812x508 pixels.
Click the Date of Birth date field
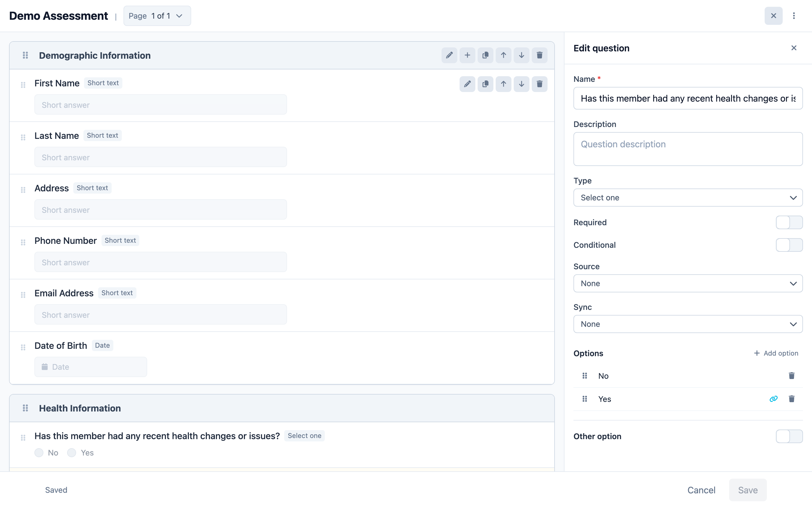coord(91,367)
